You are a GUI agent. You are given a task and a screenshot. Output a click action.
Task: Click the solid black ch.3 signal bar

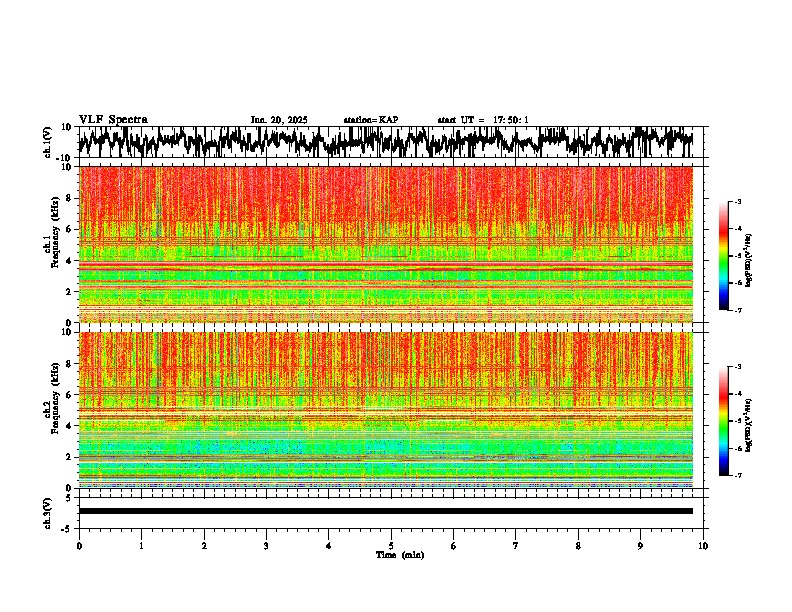pyautogui.click(x=386, y=511)
